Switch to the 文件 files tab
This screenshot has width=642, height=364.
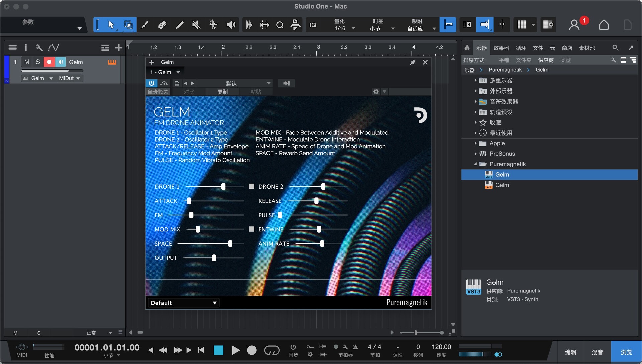coord(538,48)
